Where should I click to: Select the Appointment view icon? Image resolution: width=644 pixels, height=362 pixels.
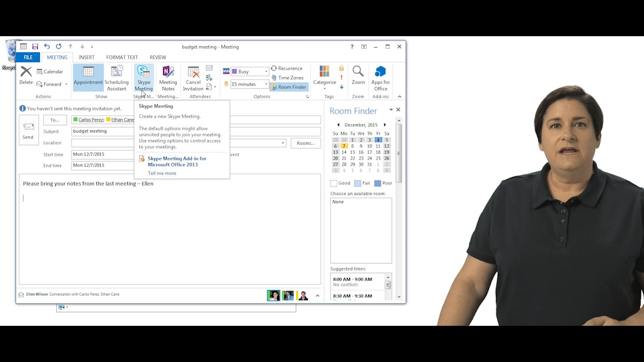88,77
